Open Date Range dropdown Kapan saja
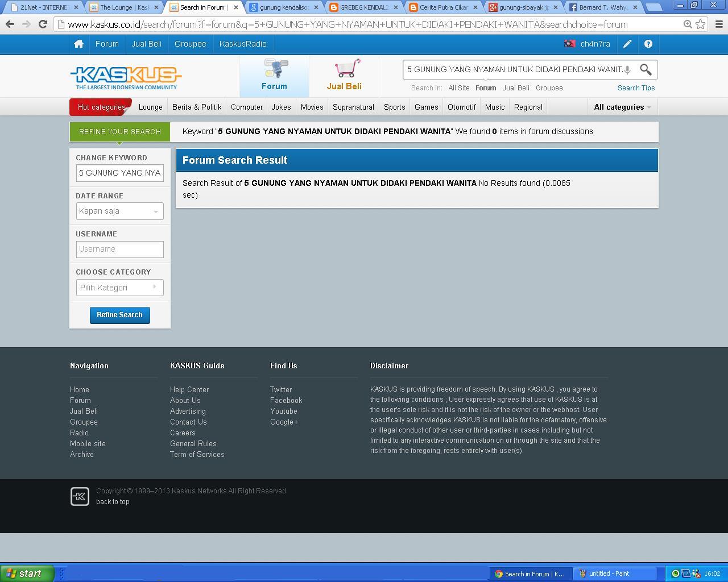The height and width of the screenshot is (582, 728). 119,211
